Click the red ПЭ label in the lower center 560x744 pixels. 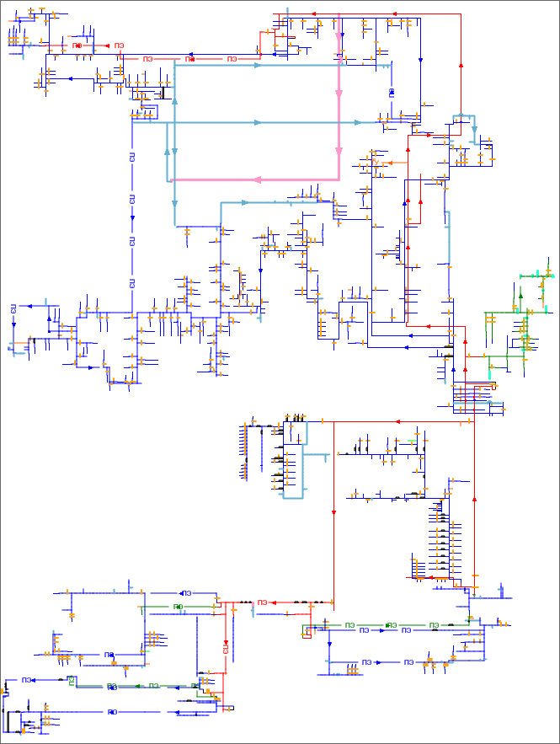tap(263, 602)
